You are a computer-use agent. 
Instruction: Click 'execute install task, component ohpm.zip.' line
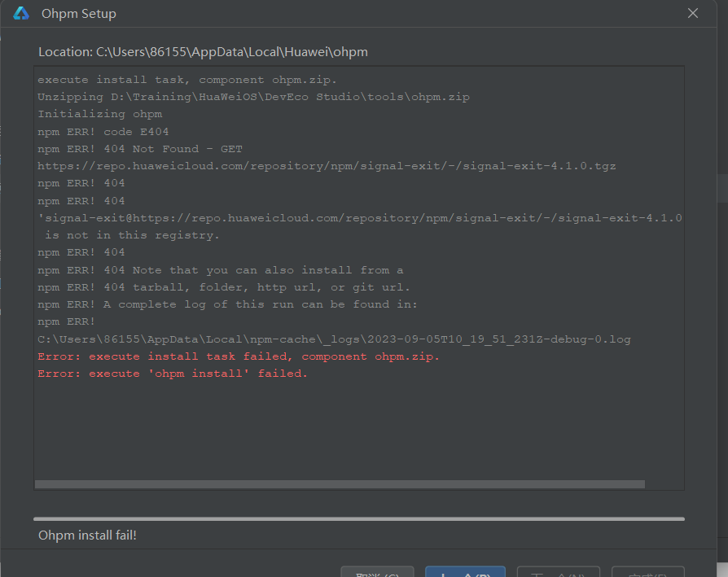[187, 80]
